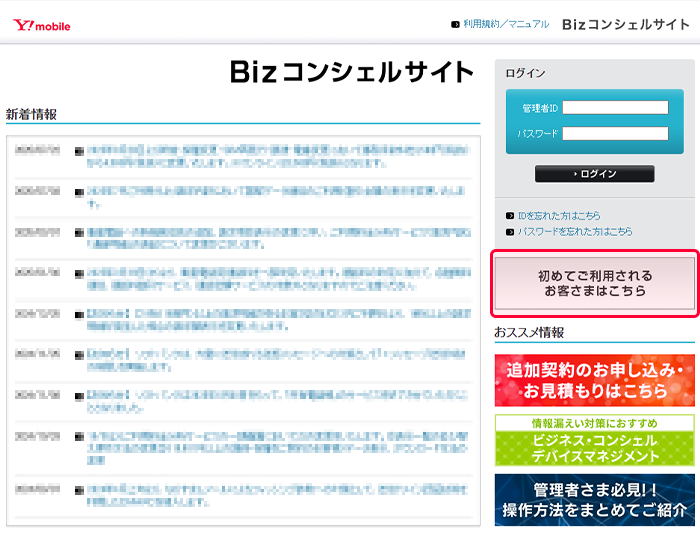Open the red 追加契約のお申し込み・お見積もり banner
The image size is (700, 533).
click(595, 380)
